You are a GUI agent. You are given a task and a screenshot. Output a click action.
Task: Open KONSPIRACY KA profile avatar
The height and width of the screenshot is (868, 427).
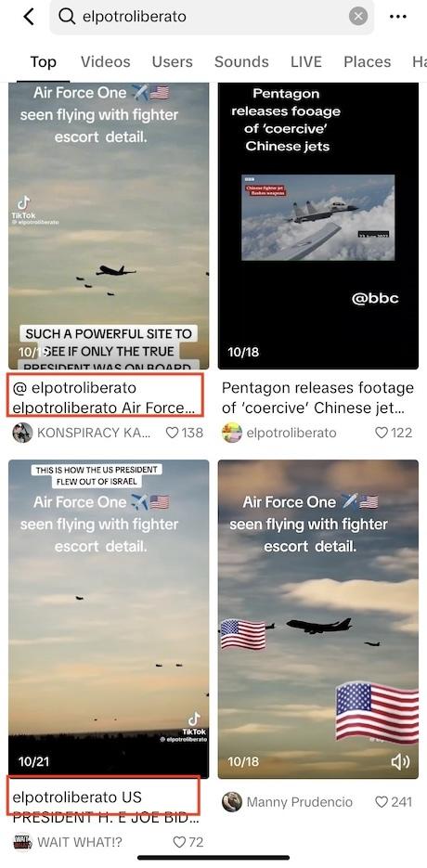click(22, 433)
